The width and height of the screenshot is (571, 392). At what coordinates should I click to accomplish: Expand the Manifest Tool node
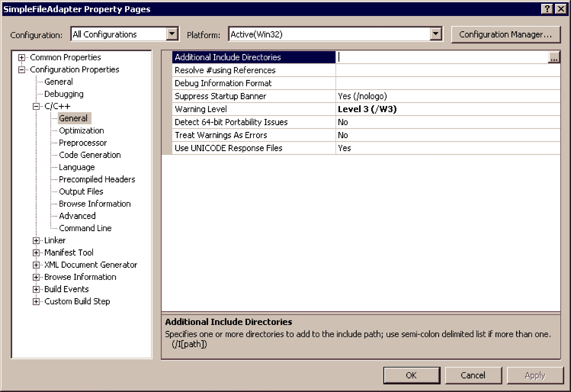click(36, 253)
